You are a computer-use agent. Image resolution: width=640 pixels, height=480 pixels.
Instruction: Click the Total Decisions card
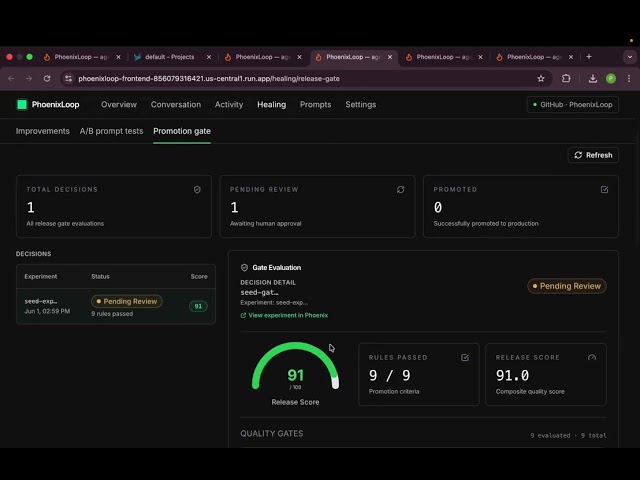(x=114, y=207)
